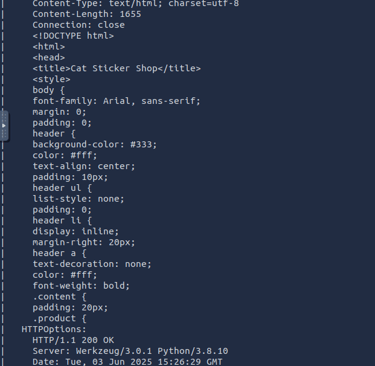This screenshot has height=366, width=375.
Task: Select the header ul { line
Action: point(62,188)
